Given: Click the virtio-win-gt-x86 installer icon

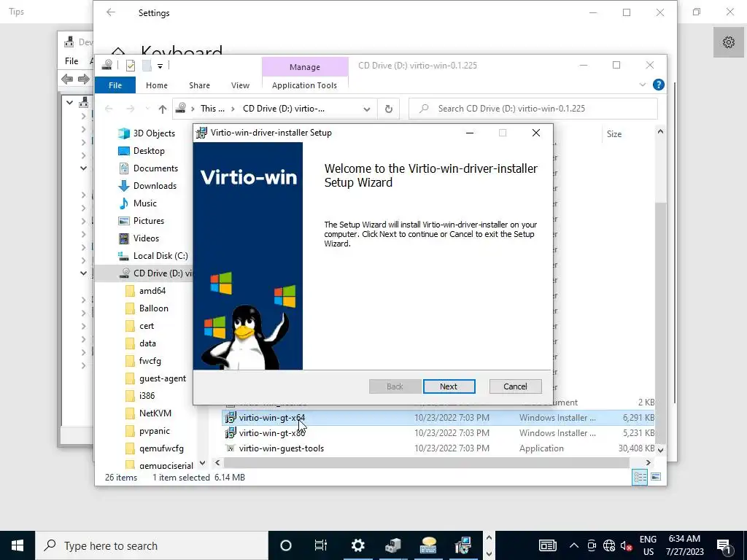Looking at the screenshot, I should pos(231,433).
